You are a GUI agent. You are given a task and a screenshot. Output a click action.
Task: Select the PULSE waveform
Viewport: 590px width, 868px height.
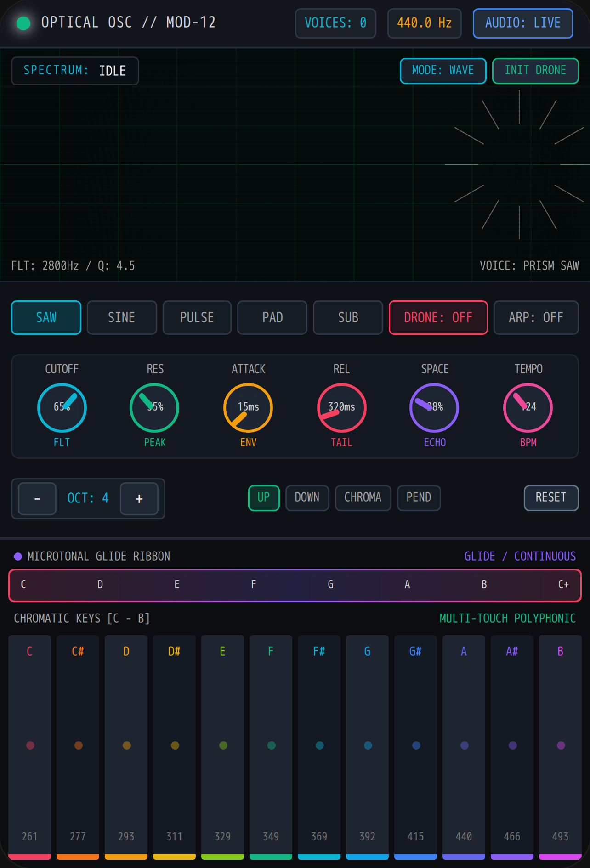pos(197,317)
